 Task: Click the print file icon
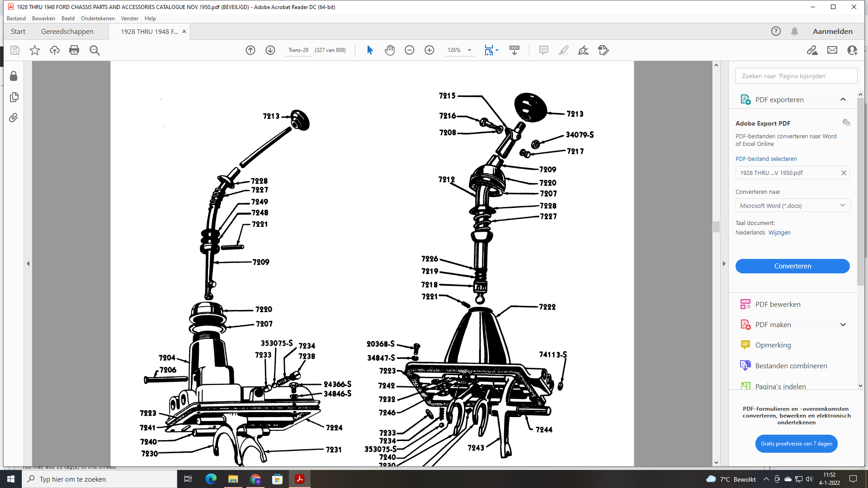pyautogui.click(x=74, y=50)
